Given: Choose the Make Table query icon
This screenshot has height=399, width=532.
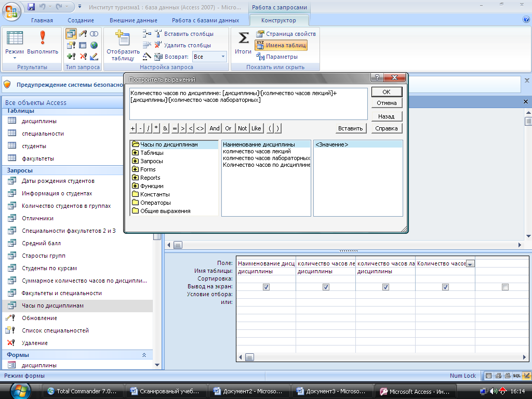Looking at the screenshot, I should [x=71, y=45].
